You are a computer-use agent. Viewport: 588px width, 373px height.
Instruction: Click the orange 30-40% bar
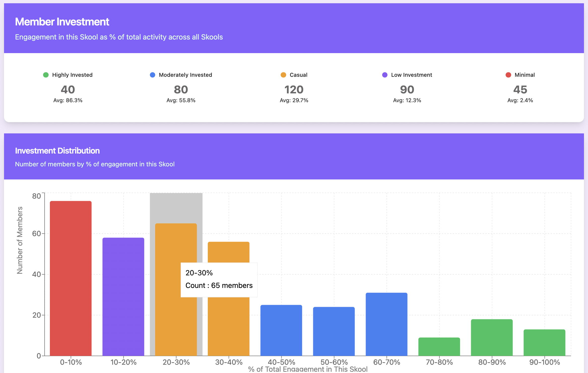228,327
